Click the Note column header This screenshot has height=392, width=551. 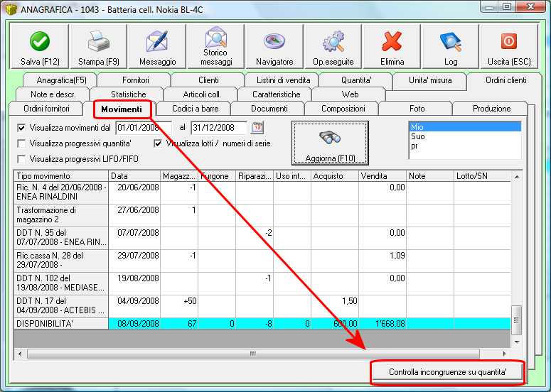pos(430,176)
